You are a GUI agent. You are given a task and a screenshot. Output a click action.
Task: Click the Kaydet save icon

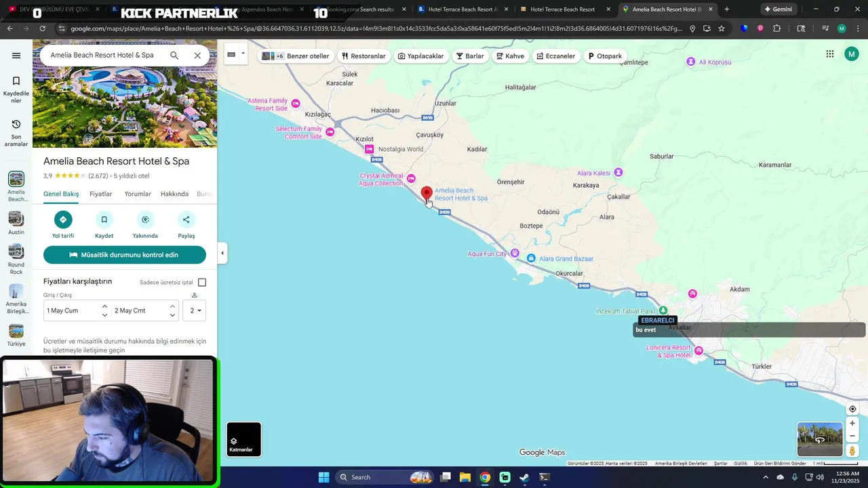pyautogui.click(x=104, y=219)
